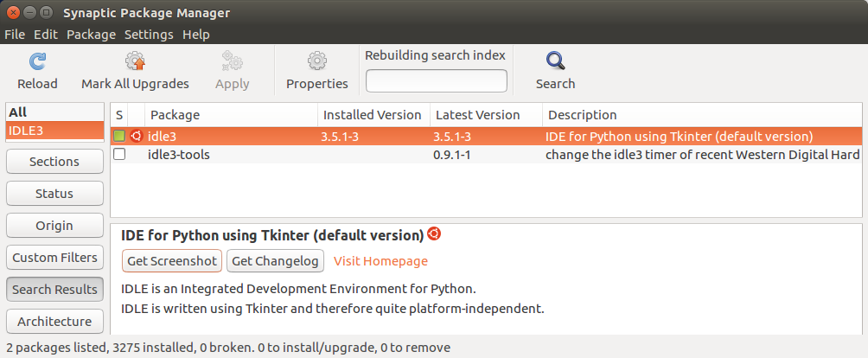Sort by the Package column header
Viewport: 868px width, 358px height.
pos(231,115)
